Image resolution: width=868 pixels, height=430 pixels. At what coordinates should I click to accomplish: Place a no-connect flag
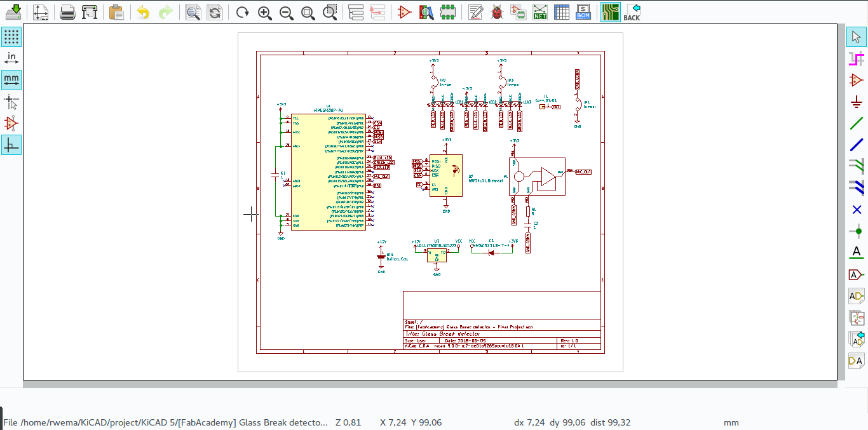coord(857,209)
